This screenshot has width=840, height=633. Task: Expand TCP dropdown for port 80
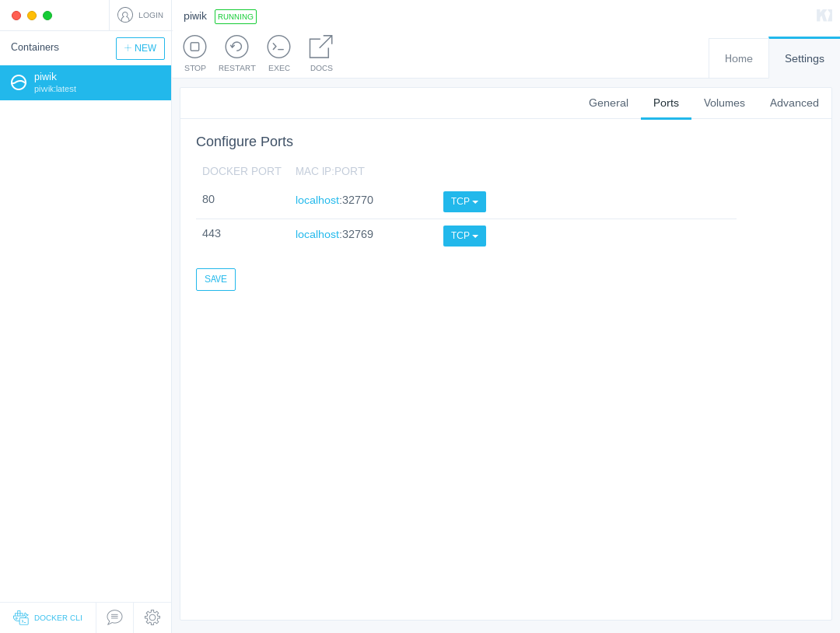[x=464, y=201]
